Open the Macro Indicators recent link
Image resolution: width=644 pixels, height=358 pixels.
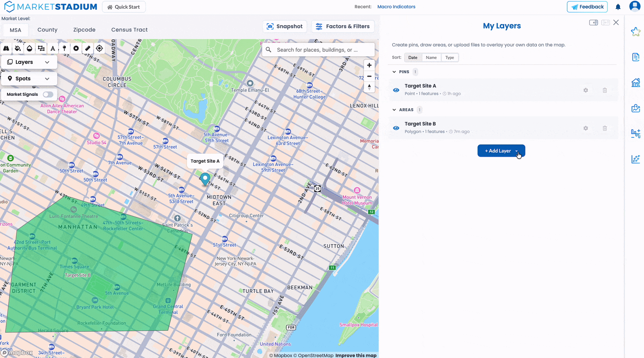tap(396, 7)
